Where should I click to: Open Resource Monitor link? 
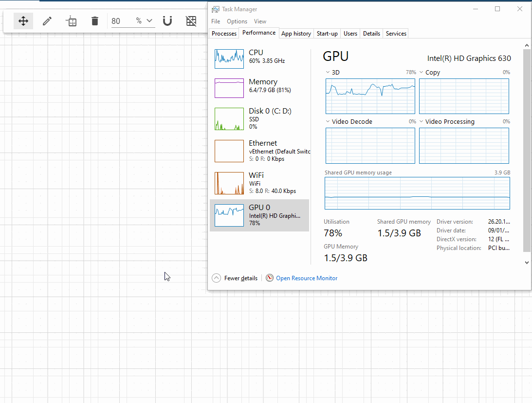(x=307, y=278)
